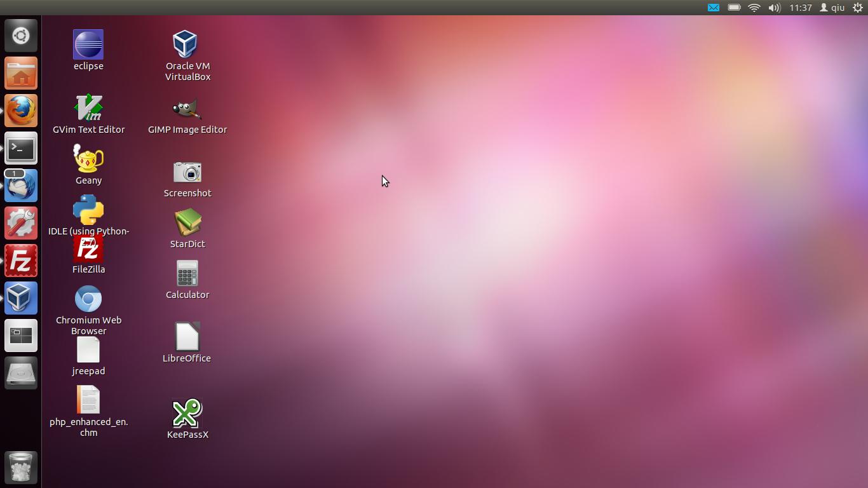Open the eclipse desktop icon
The image size is (868, 488).
(x=88, y=44)
